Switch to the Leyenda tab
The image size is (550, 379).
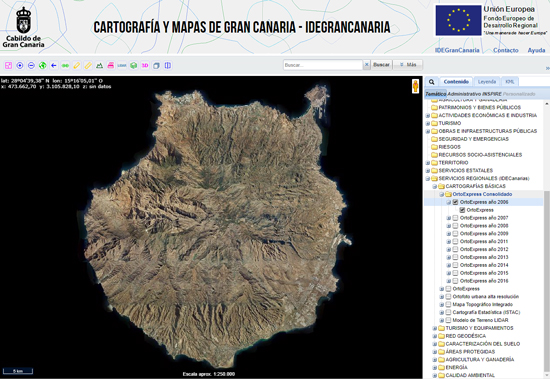point(487,81)
